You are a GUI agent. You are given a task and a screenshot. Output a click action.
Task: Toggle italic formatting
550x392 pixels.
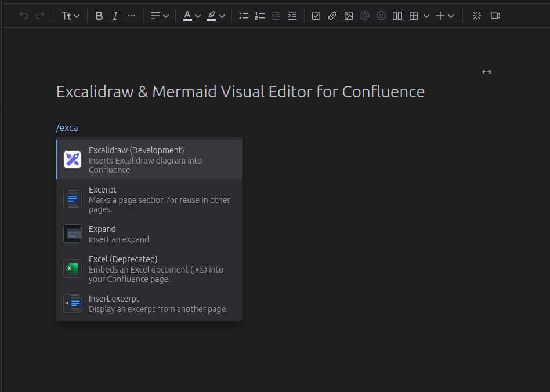pos(115,16)
